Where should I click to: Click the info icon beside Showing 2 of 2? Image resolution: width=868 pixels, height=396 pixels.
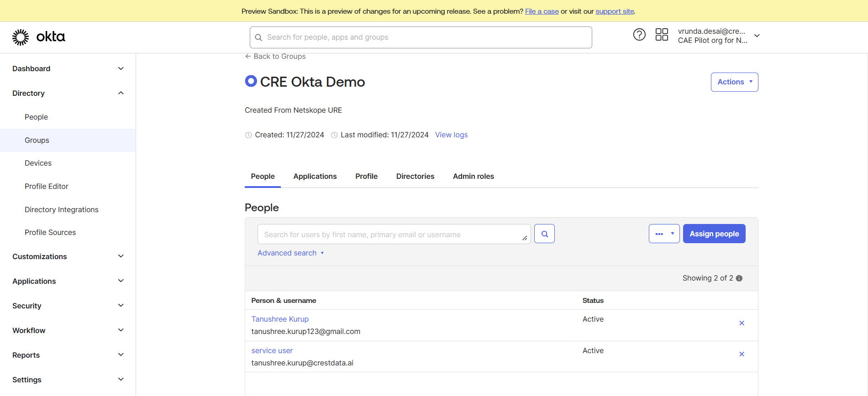(x=739, y=278)
